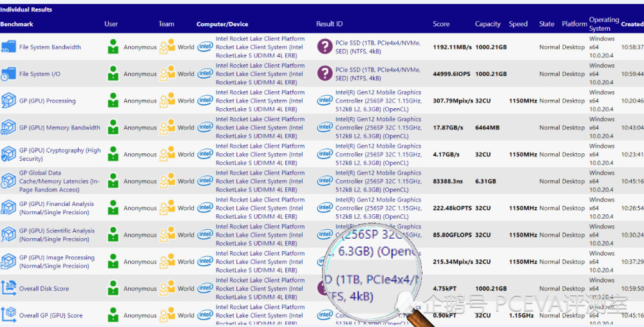Click the 85.80GFLOPS score value
Screen dimensions: 644x327
point(453,235)
